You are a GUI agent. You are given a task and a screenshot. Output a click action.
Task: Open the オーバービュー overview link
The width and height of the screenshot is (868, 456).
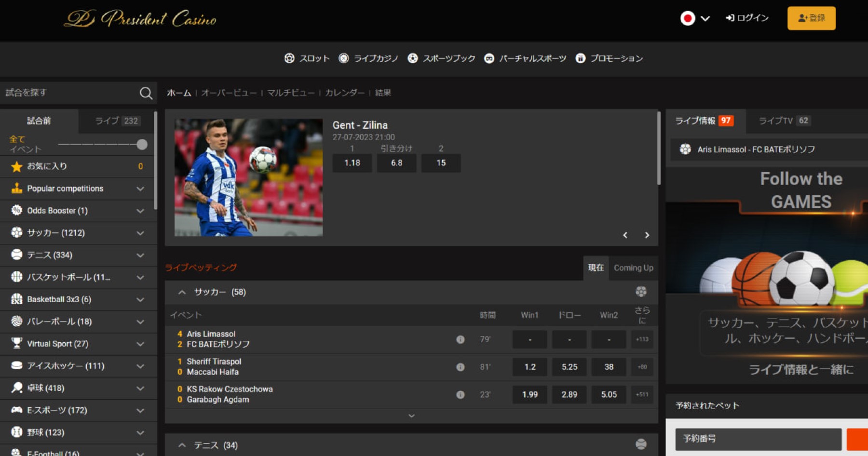(x=229, y=93)
